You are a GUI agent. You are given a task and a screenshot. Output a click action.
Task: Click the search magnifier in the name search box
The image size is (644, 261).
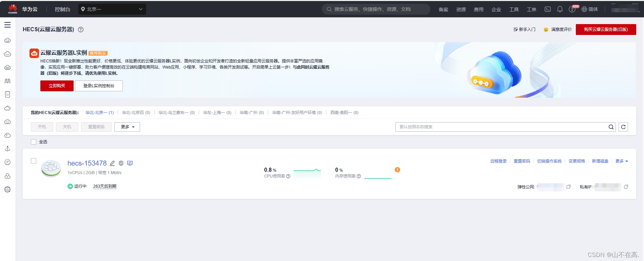pos(611,127)
